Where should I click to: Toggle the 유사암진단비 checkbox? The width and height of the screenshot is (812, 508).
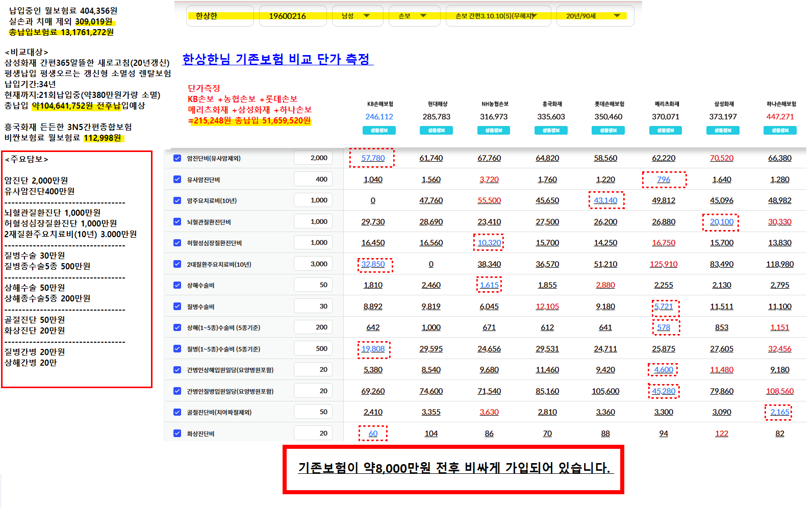point(177,180)
